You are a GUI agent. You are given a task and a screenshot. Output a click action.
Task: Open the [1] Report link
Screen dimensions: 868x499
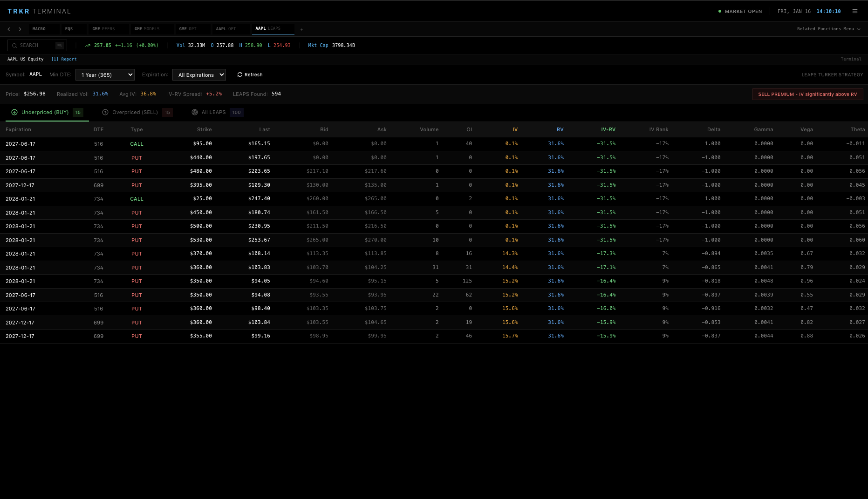click(x=64, y=59)
